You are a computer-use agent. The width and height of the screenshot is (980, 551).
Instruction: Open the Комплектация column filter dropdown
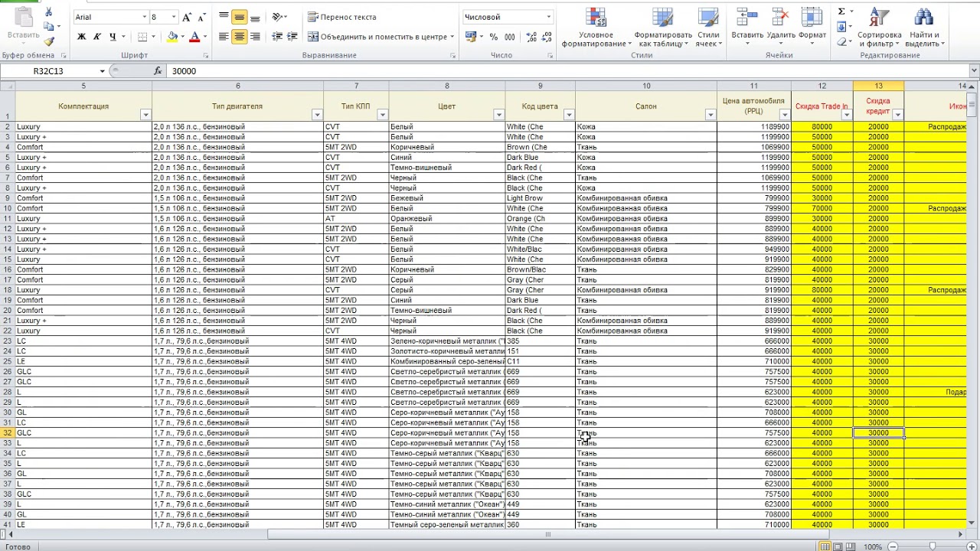tap(145, 115)
